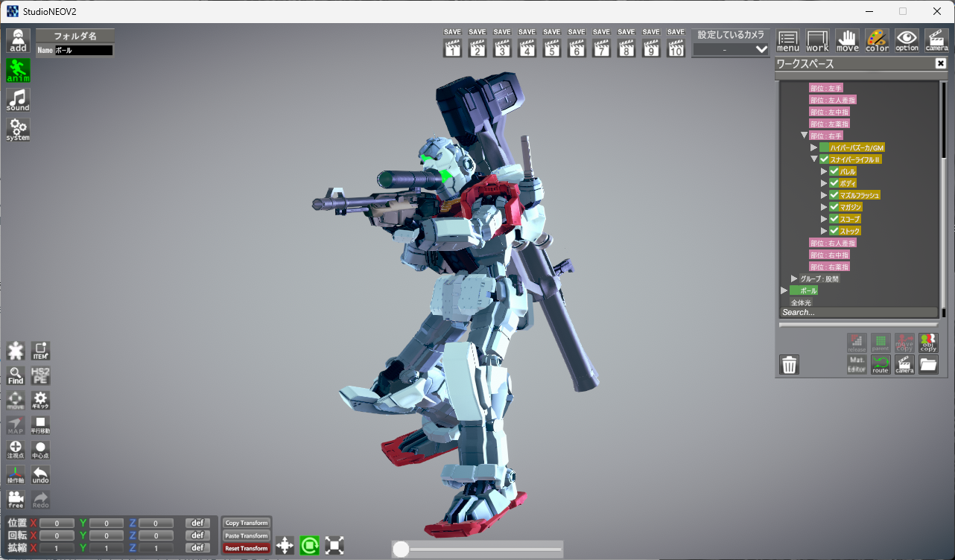Open the 設定しているカメラ dropdown

[731, 49]
